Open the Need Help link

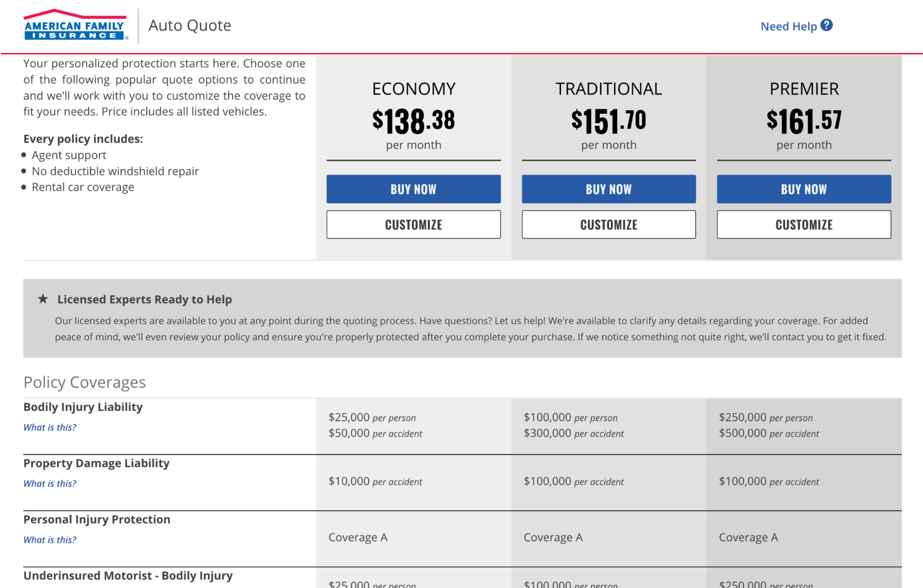click(x=788, y=26)
